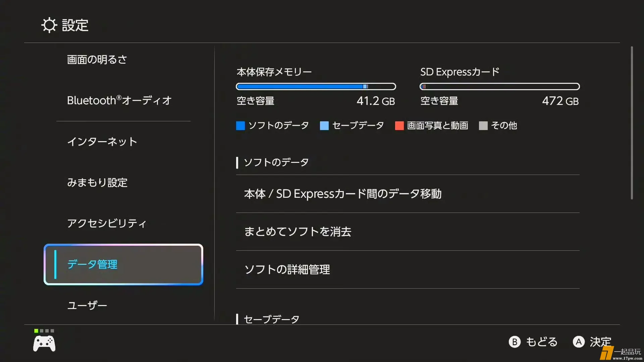
Task: Click the gray その他 legend square
Action: pos(483,126)
